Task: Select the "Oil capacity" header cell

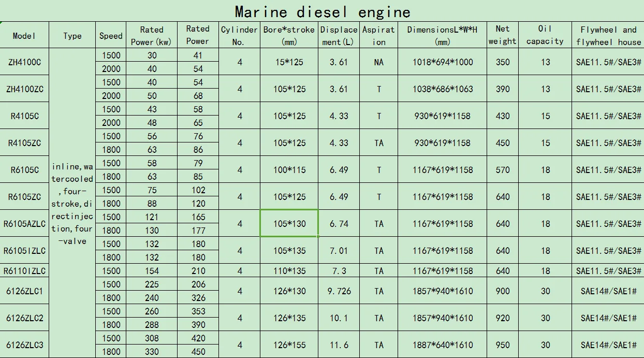Action: coord(545,35)
